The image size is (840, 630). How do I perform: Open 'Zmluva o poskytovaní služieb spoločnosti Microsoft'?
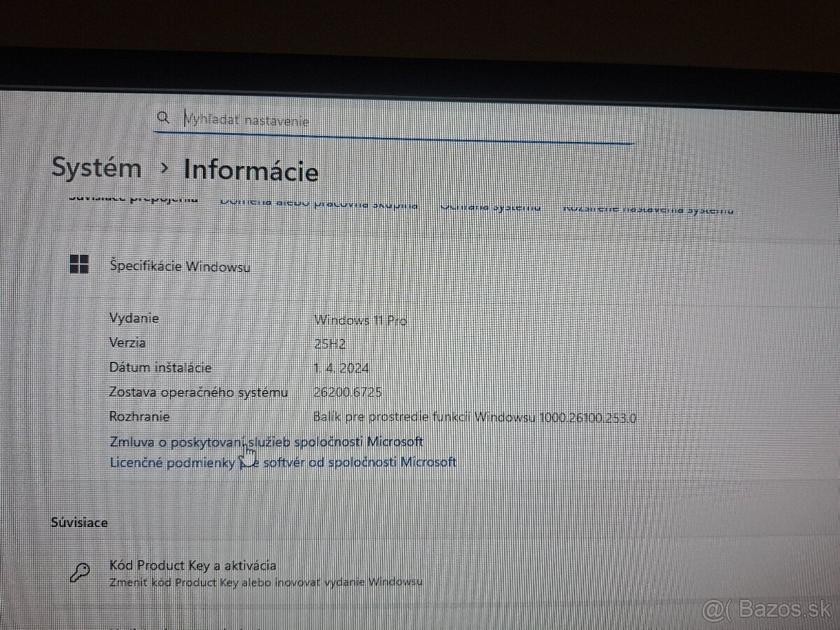[x=266, y=441]
